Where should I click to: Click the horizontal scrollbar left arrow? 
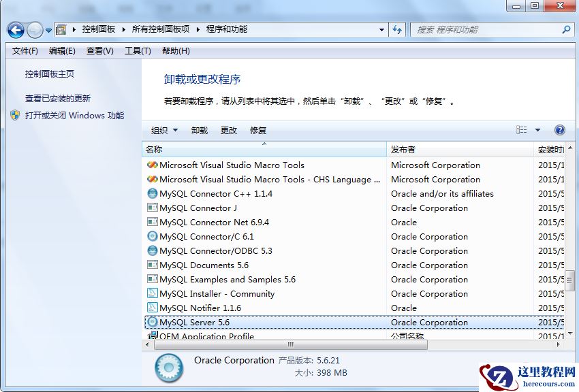[x=147, y=345]
